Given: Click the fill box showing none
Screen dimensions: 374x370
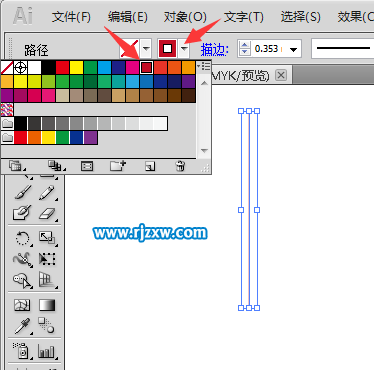Looking at the screenshot, I should (129, 49).
